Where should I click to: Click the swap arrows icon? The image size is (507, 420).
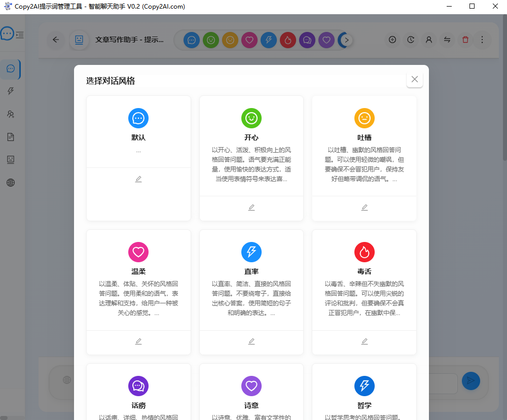(447, 40)
